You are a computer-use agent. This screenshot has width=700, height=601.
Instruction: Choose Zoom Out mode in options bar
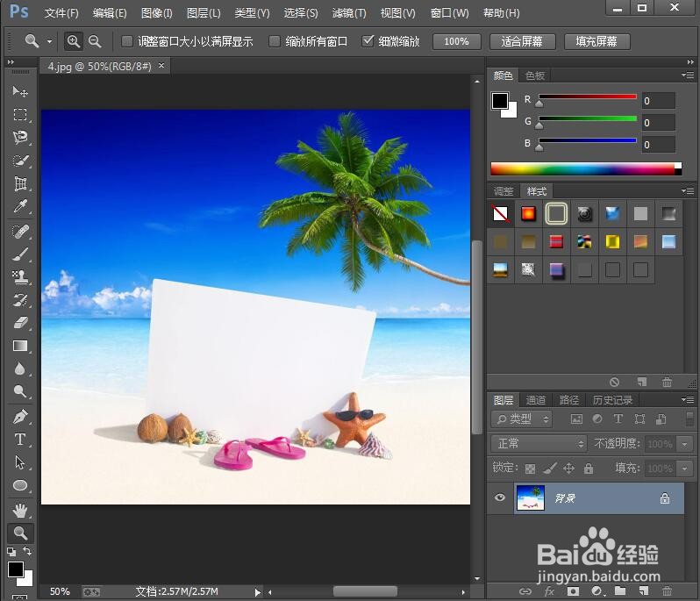(x=95, y=41)
